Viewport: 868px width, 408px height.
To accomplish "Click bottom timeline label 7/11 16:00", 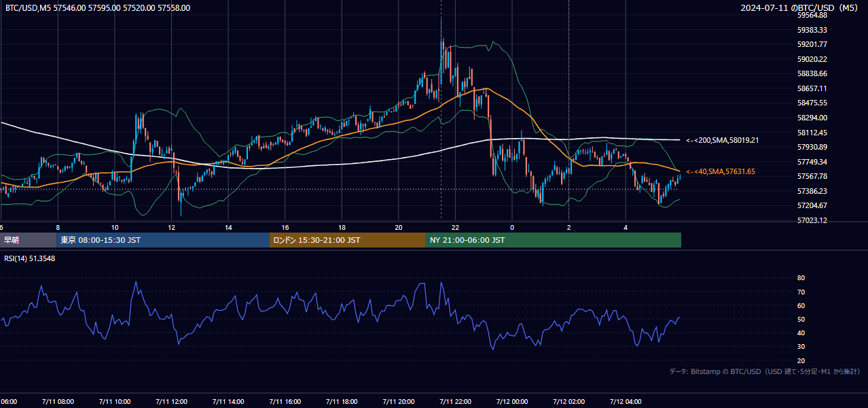I will [x=285, y=401].
